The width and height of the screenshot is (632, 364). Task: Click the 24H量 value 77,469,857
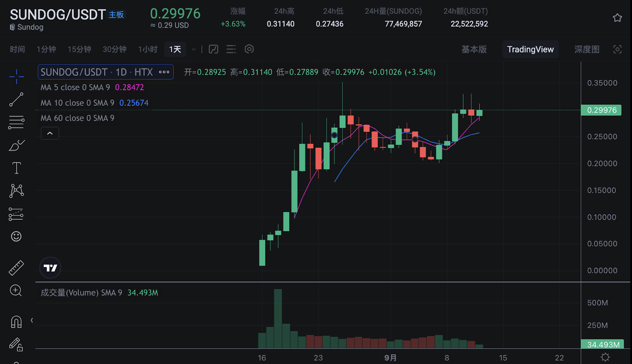pyautogui.click(x=403, y=24)
